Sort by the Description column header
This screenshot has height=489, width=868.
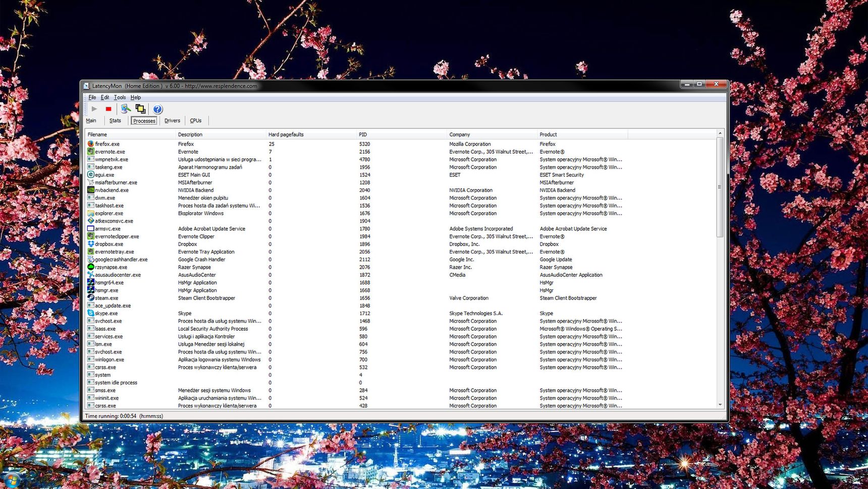pos(221,134)
